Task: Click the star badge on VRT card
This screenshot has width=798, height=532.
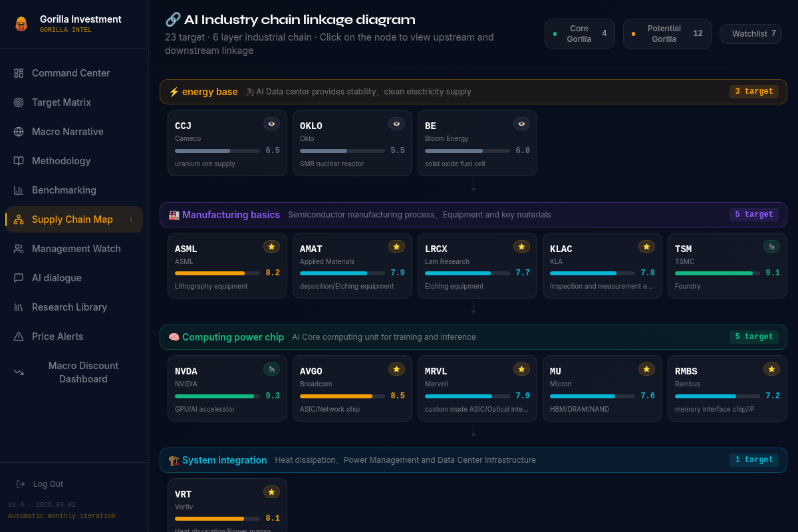Action: pos(271,492)
